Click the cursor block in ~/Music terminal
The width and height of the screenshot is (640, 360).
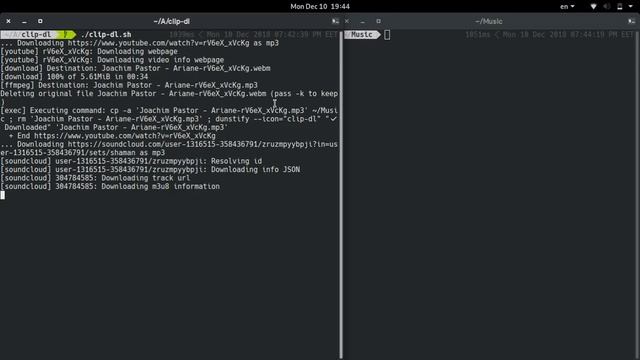coord(387,35)
